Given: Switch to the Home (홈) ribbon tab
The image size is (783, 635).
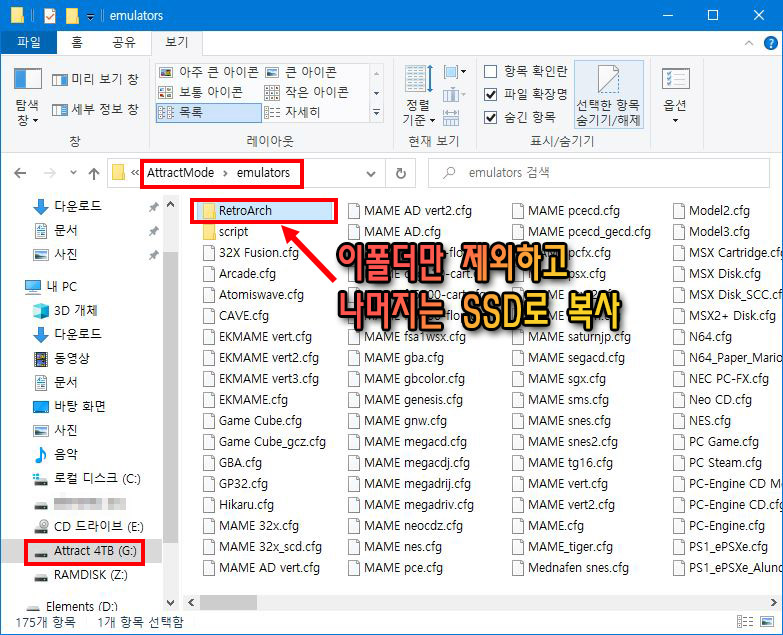Looking at the screenshot, I should pos(77,42).
